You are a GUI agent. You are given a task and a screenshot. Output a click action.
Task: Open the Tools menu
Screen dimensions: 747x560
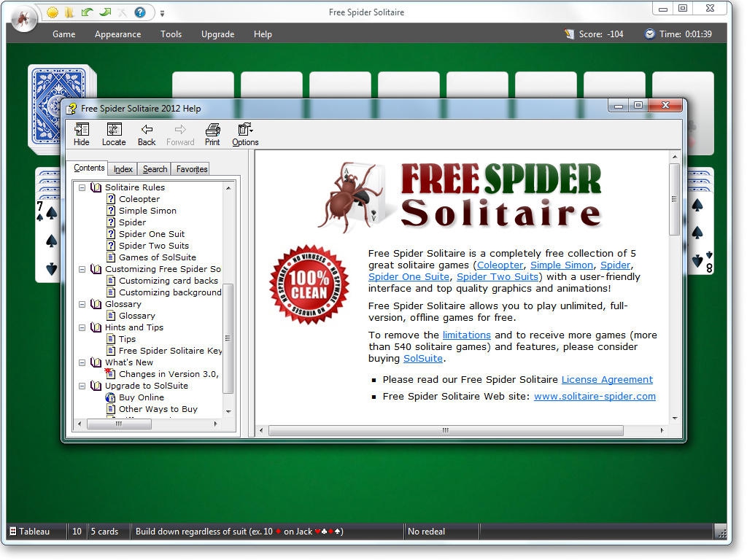pyautogui.click(x=171, y=34)
